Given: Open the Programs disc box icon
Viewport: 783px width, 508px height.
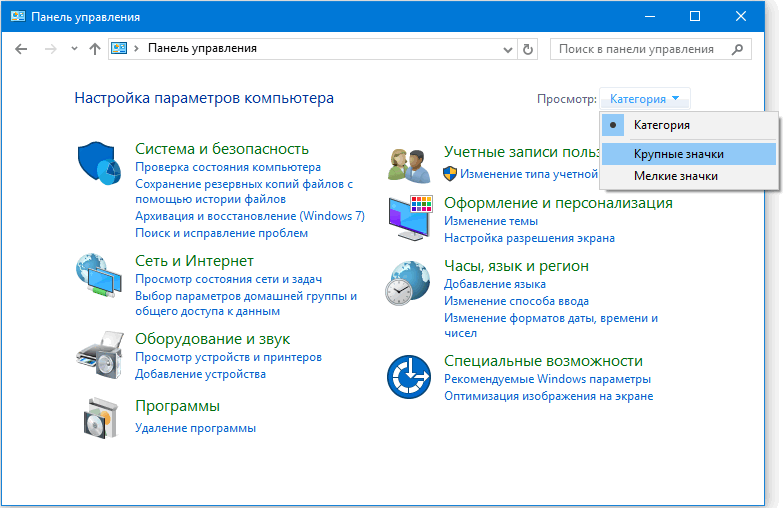Looking at the screenshot, I should (98, 416).
